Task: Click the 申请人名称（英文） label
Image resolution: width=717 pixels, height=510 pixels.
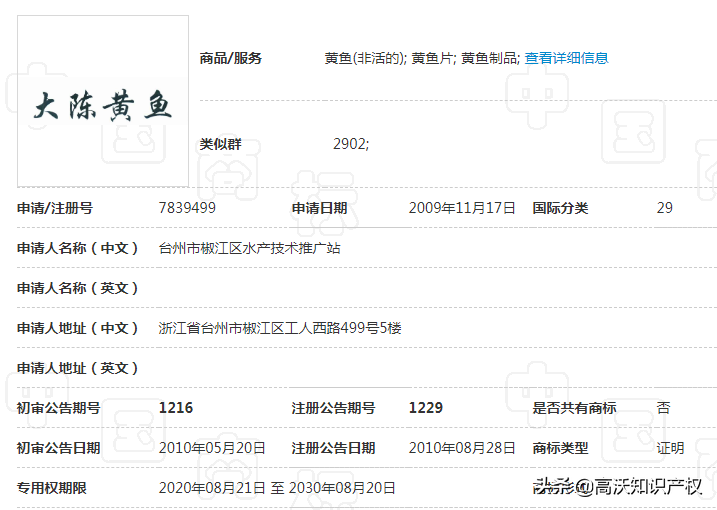Action: click(x=77, y=288)
